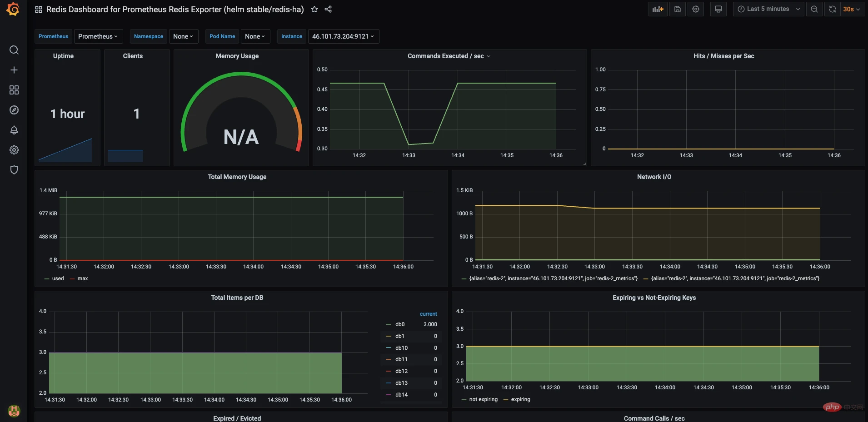
Task: Open the Dashboards menu in the sidebar
Action: point(14,90)
